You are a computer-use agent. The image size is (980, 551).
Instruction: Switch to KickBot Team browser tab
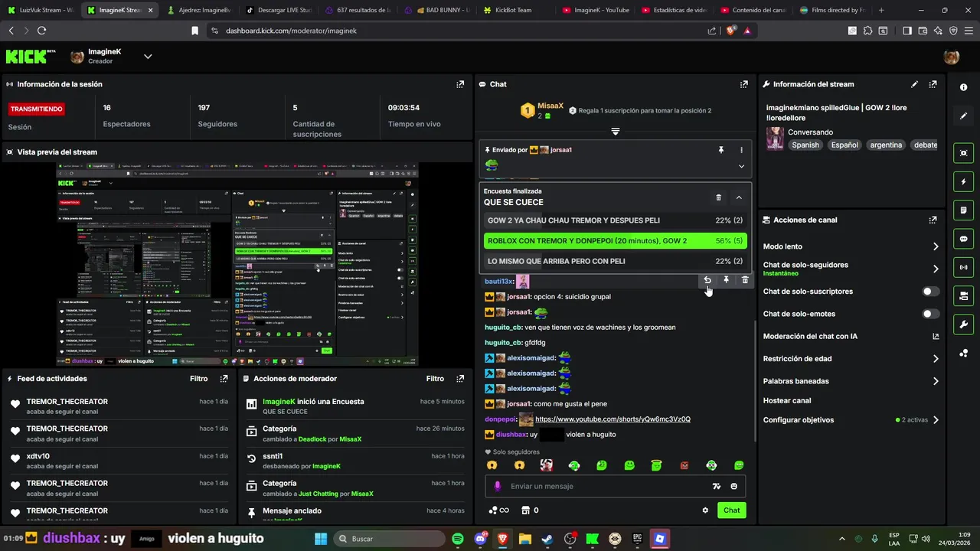511,10
